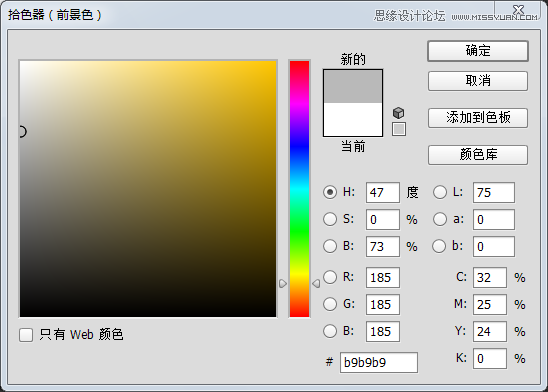Click the hue slider's left arrow handle
This screenshot has width=548, height=392.
pos(283,283)
